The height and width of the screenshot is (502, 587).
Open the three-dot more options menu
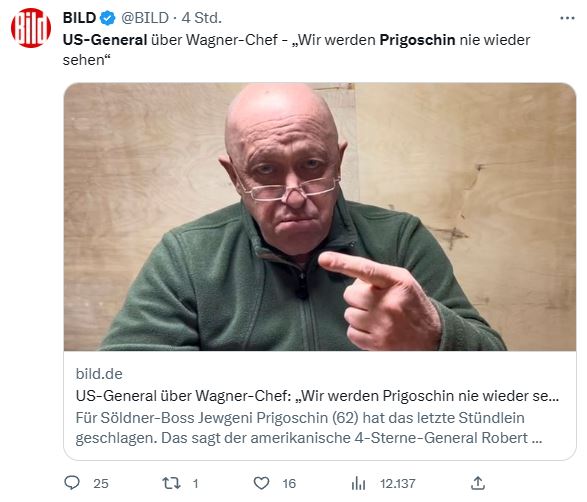(567, 18)
